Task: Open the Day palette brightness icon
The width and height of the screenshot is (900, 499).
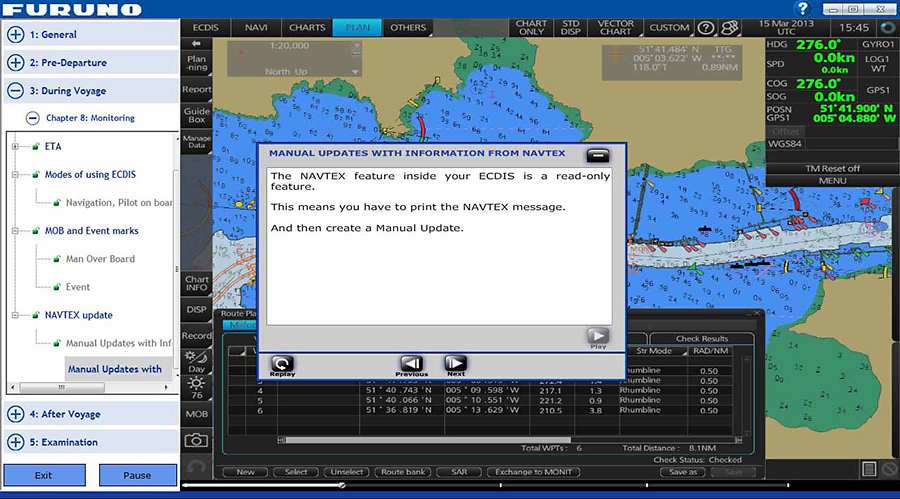Action: (197, 361)
